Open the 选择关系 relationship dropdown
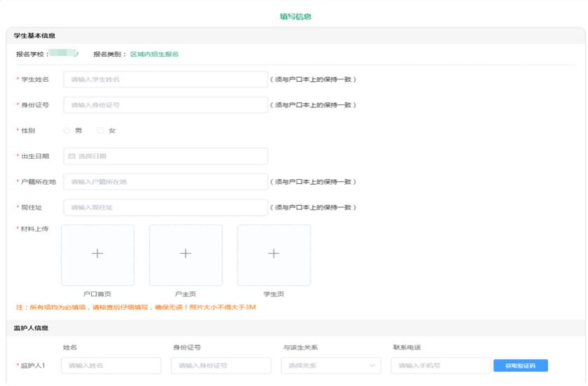The width and height of the screenshot is (588, 386). coord(330,366)
